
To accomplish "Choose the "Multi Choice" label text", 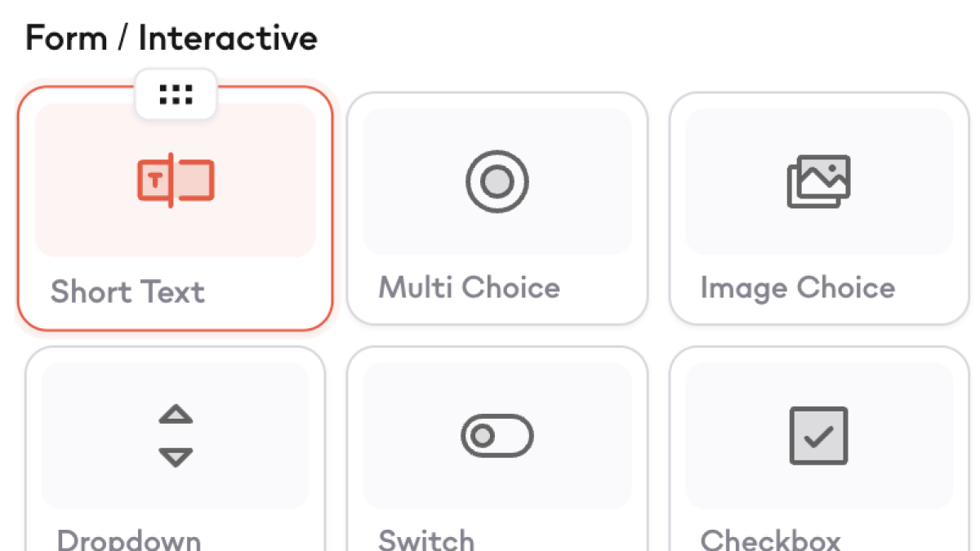I will [469, 287].
